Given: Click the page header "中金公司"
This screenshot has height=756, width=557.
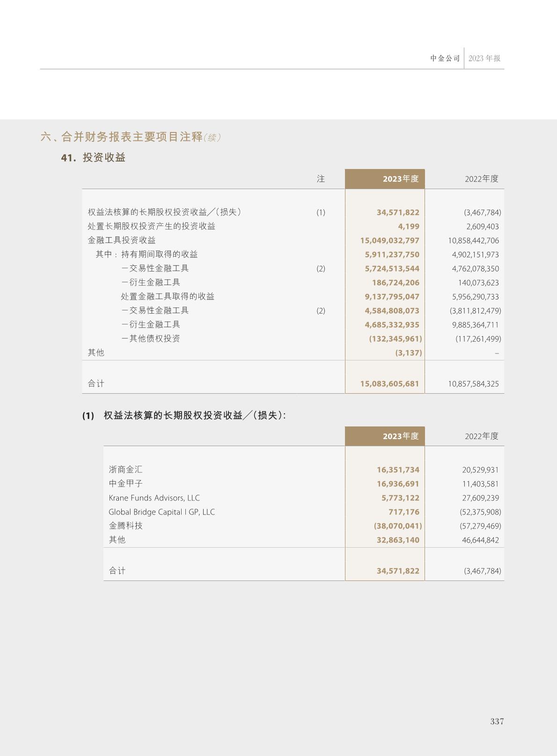Looking at the screenshot, I should coord(445,59).
